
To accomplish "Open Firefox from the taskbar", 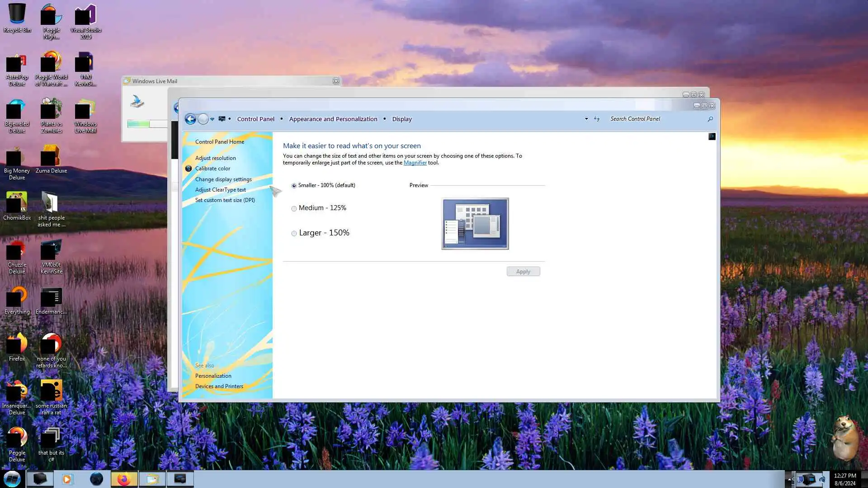I will click(x=124, y=479).
